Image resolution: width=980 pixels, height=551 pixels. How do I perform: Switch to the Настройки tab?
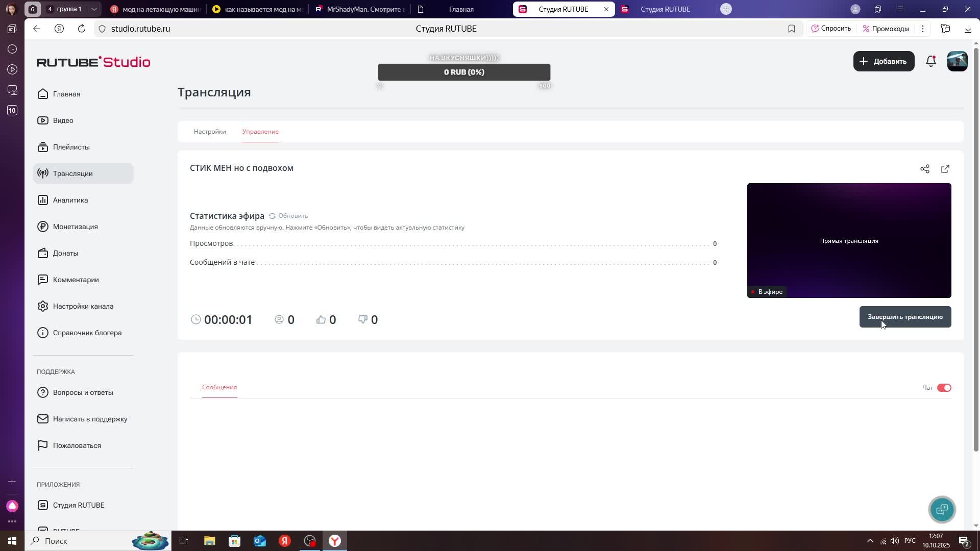210,132
